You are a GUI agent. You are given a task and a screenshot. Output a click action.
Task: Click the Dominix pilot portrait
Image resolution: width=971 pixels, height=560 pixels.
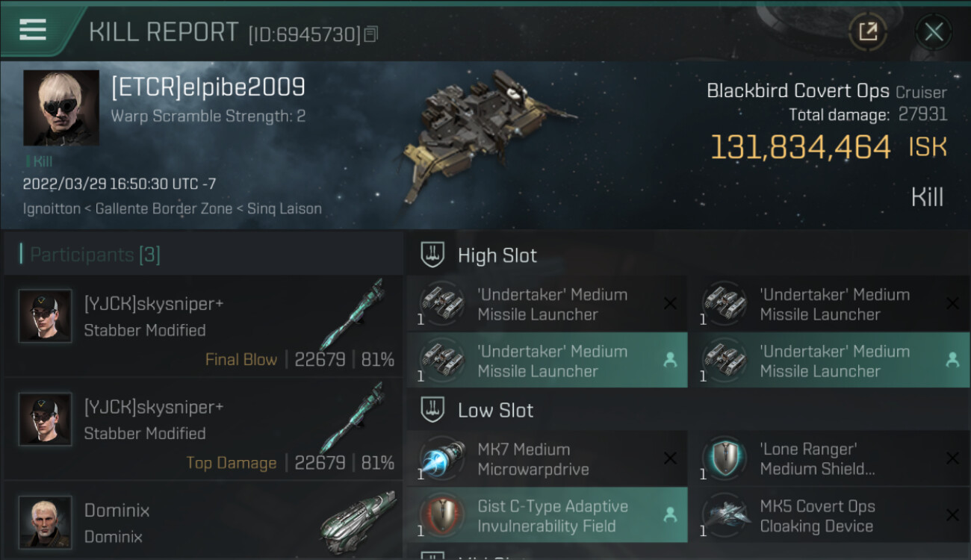(x=46, y=522)
